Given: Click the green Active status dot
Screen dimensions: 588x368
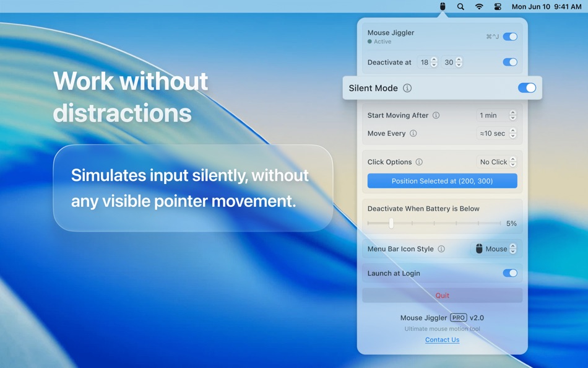Looking at the screenshot, I should 370,42.
